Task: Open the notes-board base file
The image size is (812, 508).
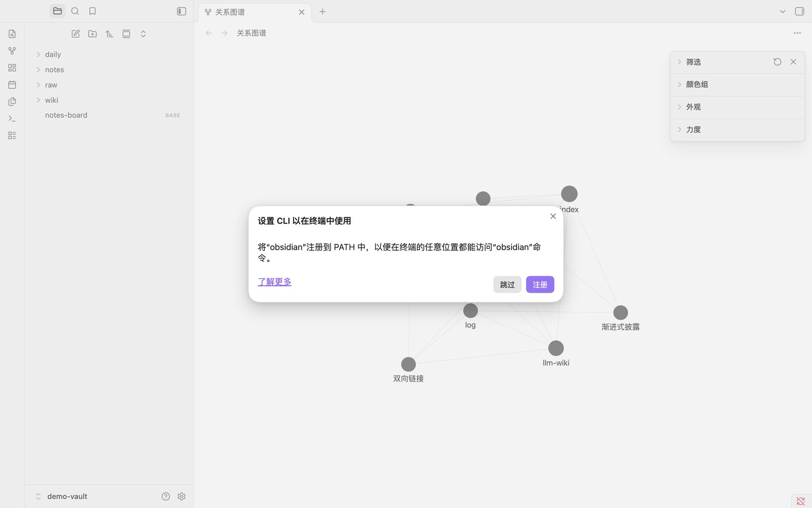Action: pyautogui.click(x=109, y=115)
